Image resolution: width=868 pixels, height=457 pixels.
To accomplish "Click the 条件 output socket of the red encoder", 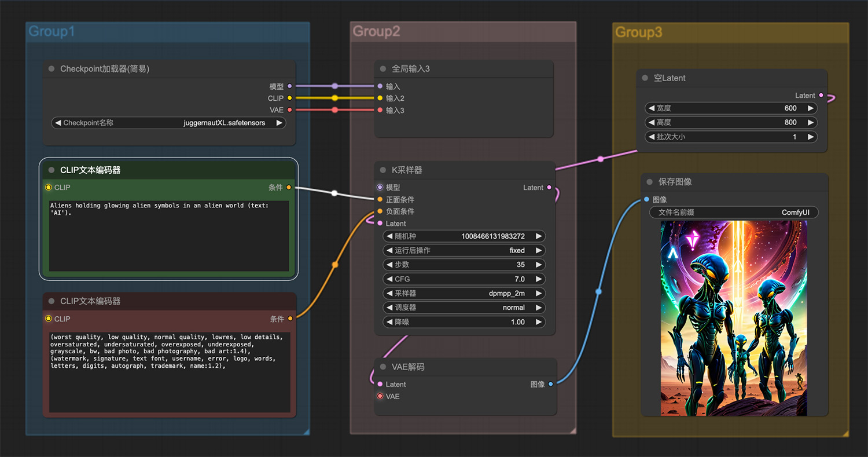I will [x=290, y=318].
